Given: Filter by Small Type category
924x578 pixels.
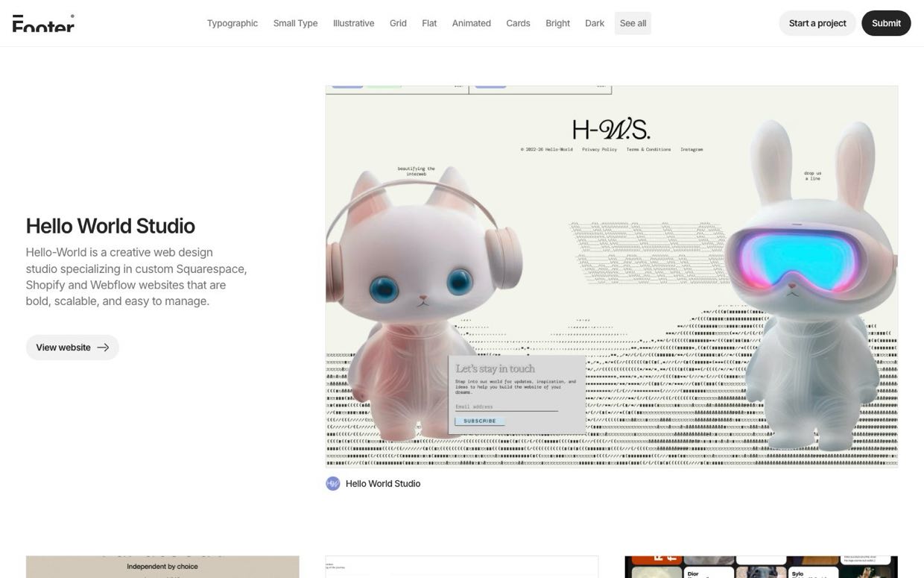Looking at the screenshot, I should (295, 23).
